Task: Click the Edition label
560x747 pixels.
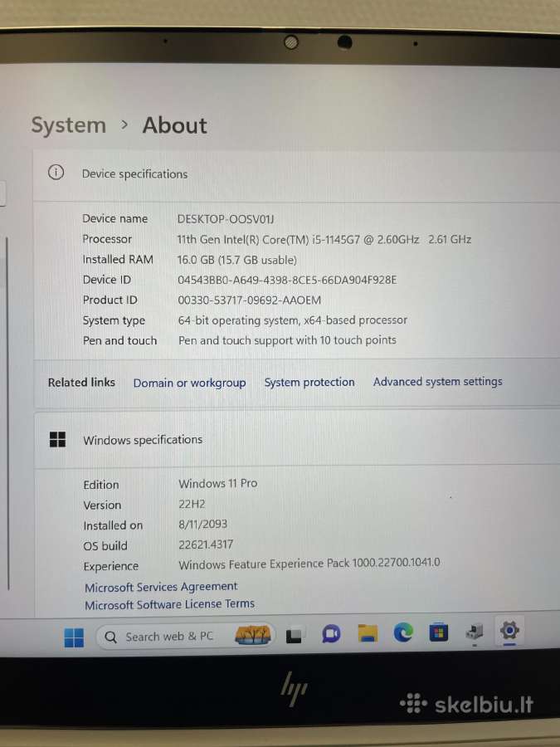Action: point(101,485)
